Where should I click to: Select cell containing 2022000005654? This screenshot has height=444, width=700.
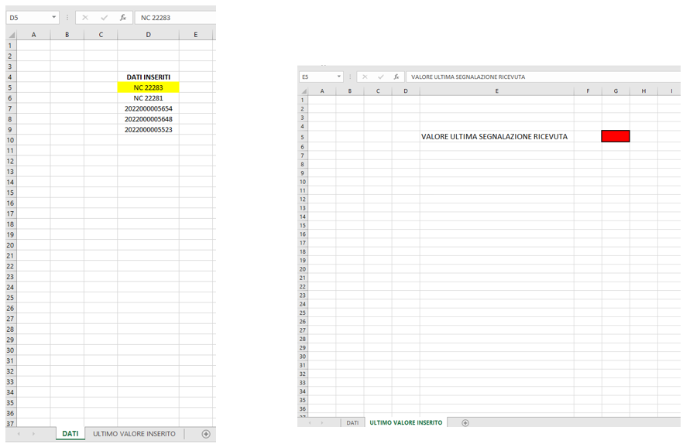[148, 108]
